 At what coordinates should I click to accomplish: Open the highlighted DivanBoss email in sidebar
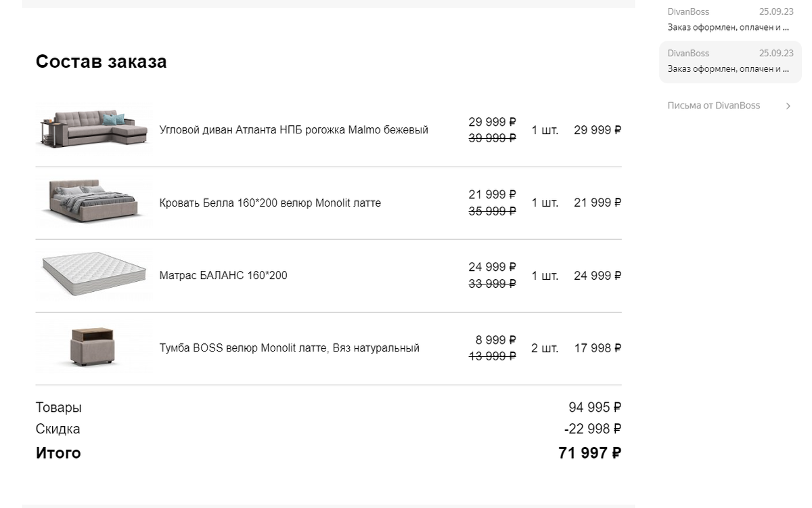click(x=730, y=61)
